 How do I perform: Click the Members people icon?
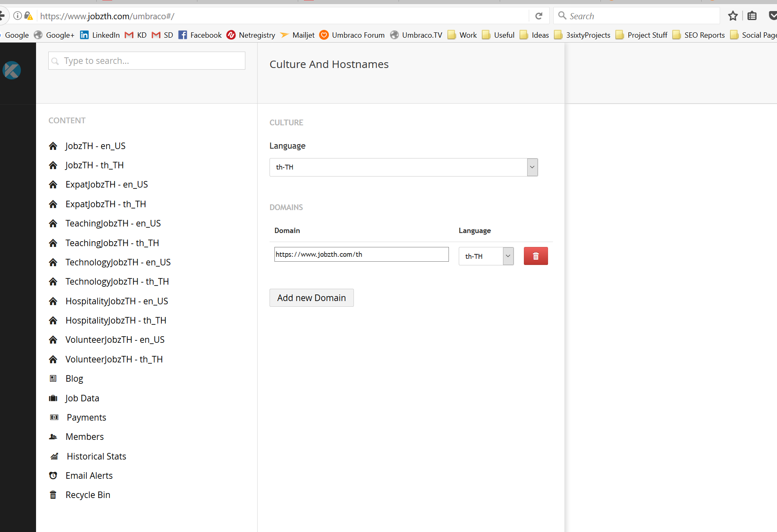(53, 437)
